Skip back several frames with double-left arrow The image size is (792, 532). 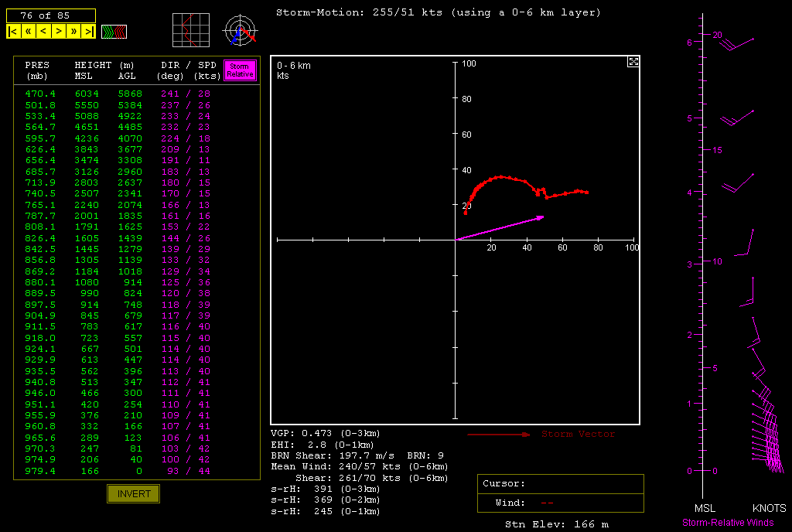29,32
